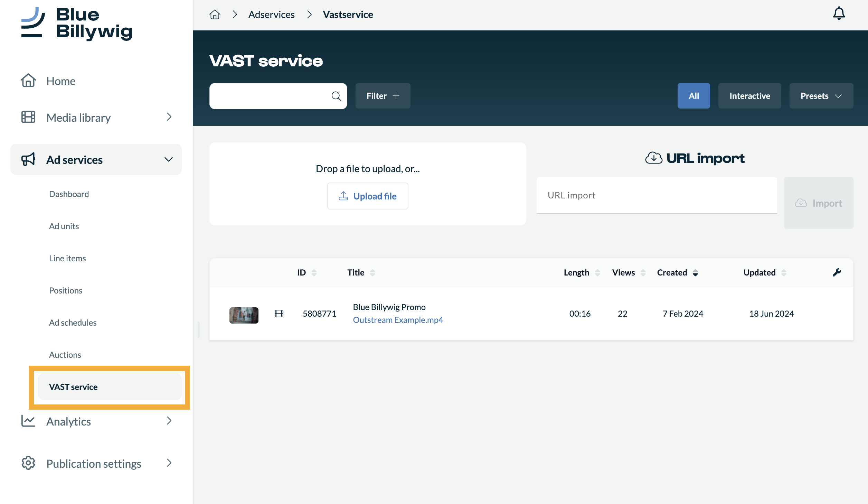Viewport: 868px width, 504px height.
Task: Switch to Interactive filter
Action: (x=749, y=96)
